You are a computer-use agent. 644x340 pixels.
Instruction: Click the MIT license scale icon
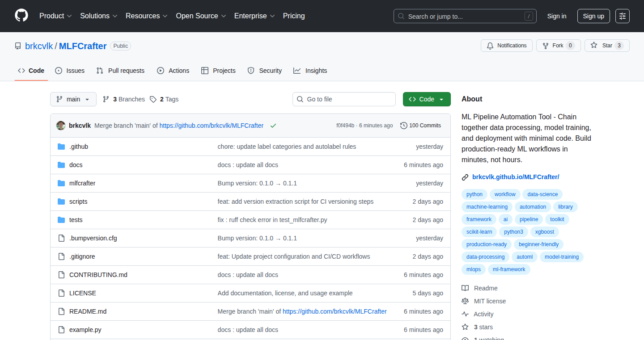(465, 301)
